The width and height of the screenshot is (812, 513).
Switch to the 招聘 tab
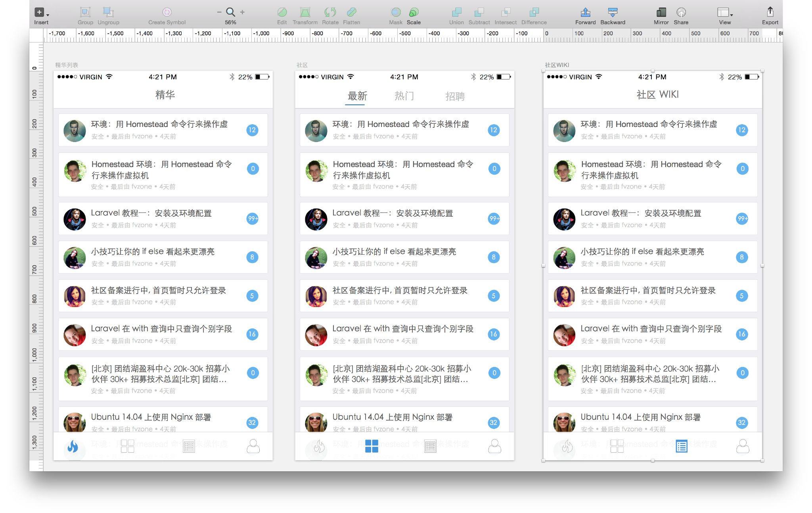pyautogui.click(x=455, y=96)
